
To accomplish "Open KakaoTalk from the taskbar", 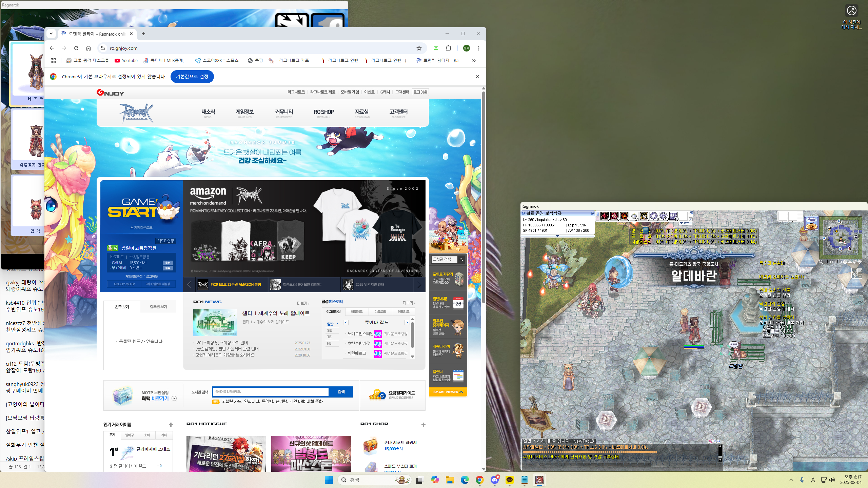I will 510,480.
